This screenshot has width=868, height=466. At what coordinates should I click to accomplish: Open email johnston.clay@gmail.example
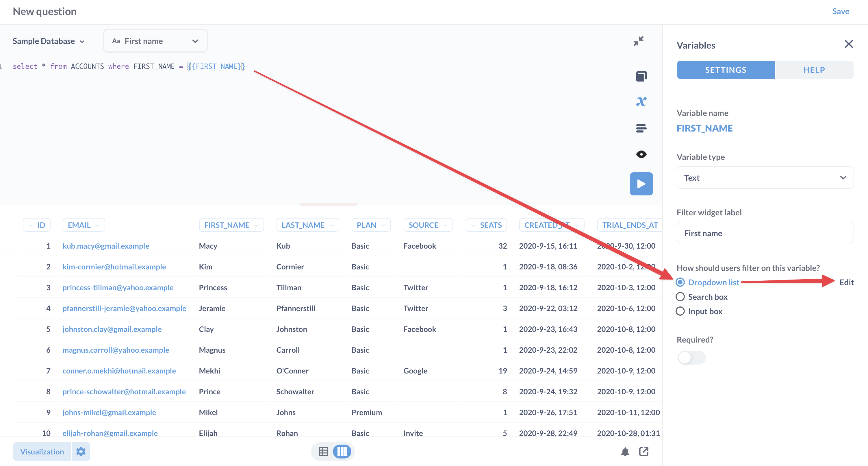112,329
